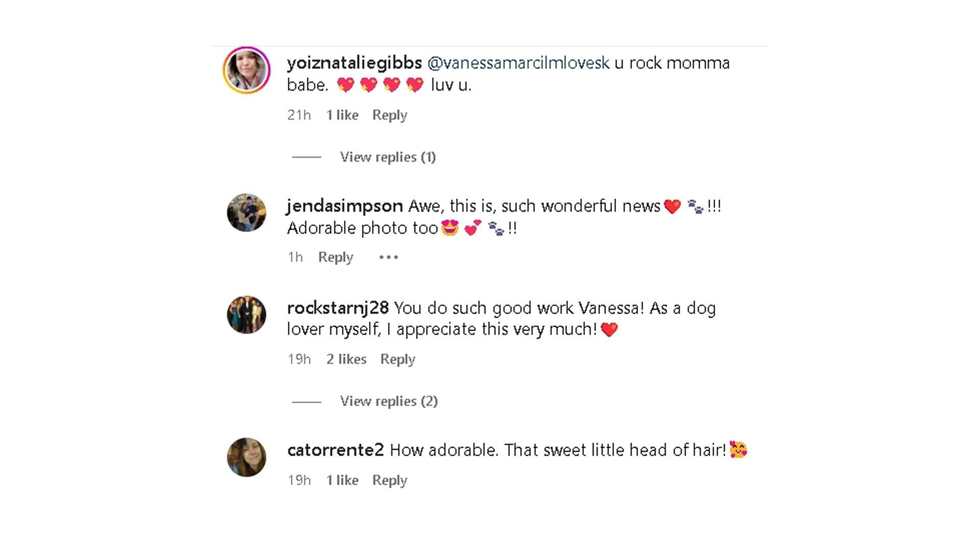Image resolution: width=980 pixels, height=551 pixels.
Task: View the 2 likes on rockstarnj28 comment
Action: 346,359
